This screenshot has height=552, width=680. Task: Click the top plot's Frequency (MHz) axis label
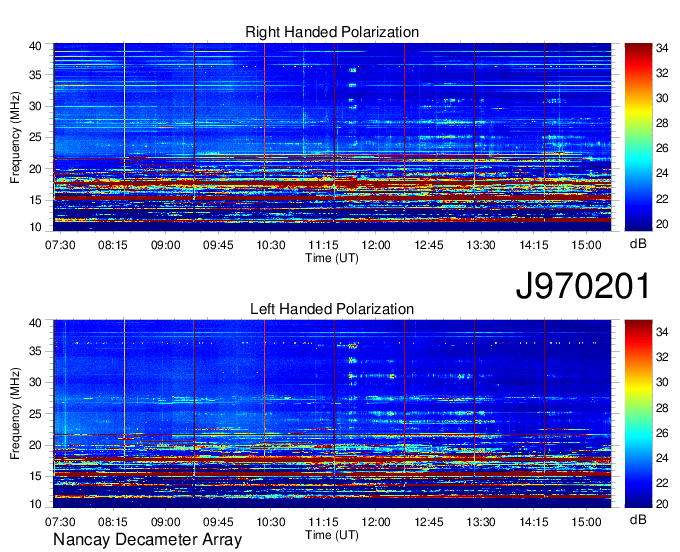coord(15,137)
